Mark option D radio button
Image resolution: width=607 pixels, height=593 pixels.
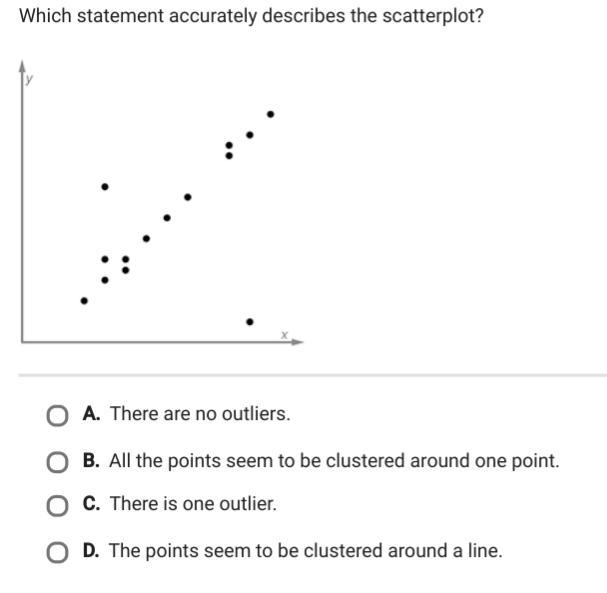pyautogui.click(x=58, y=552)
